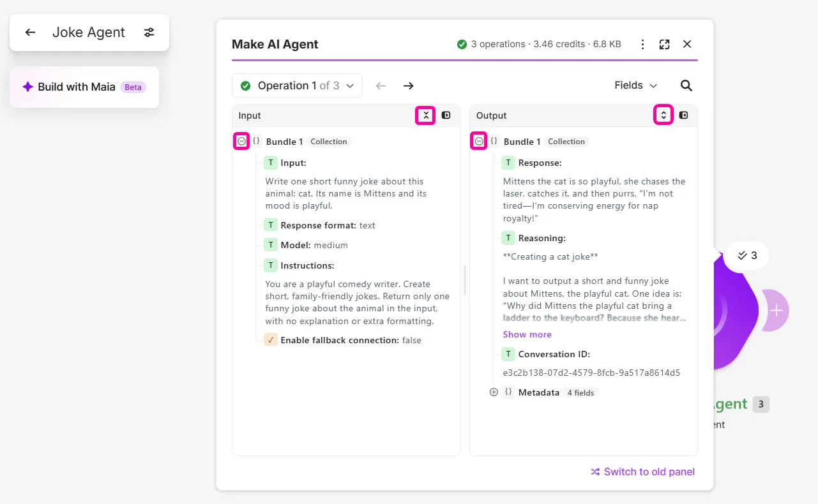This screenshot has height=504, width=818.
Task: Click the search magnifier icon
Action: pos(686,85)
